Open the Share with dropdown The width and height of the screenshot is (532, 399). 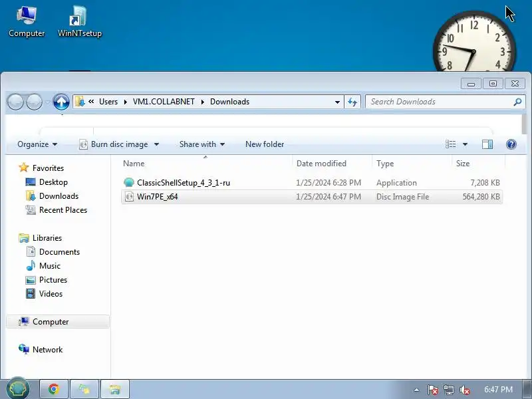point(202,144)
